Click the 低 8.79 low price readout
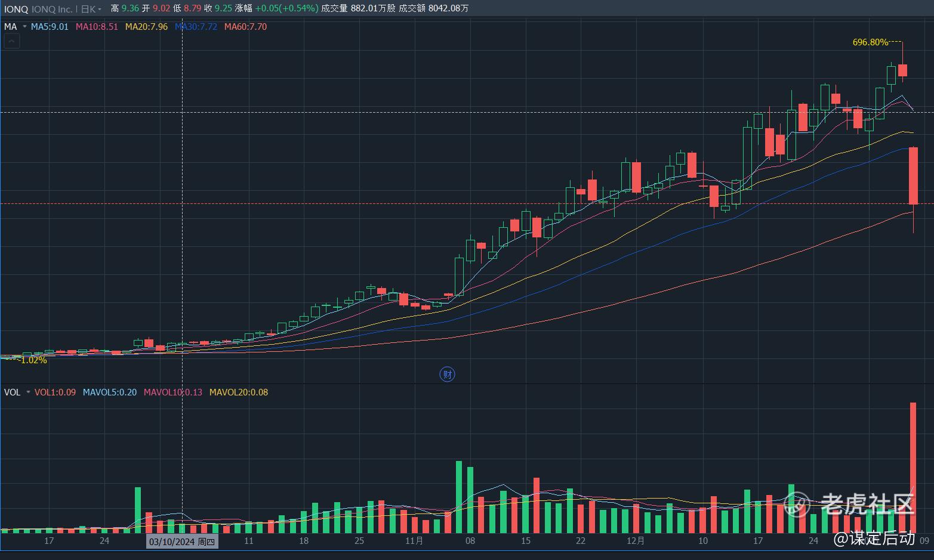 (x=187, y=9)
